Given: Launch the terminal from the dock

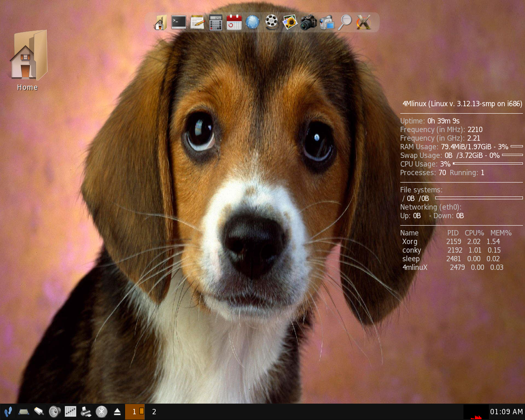Looking at the screenshot, I should pyautogui.click(x=179, y=22).
